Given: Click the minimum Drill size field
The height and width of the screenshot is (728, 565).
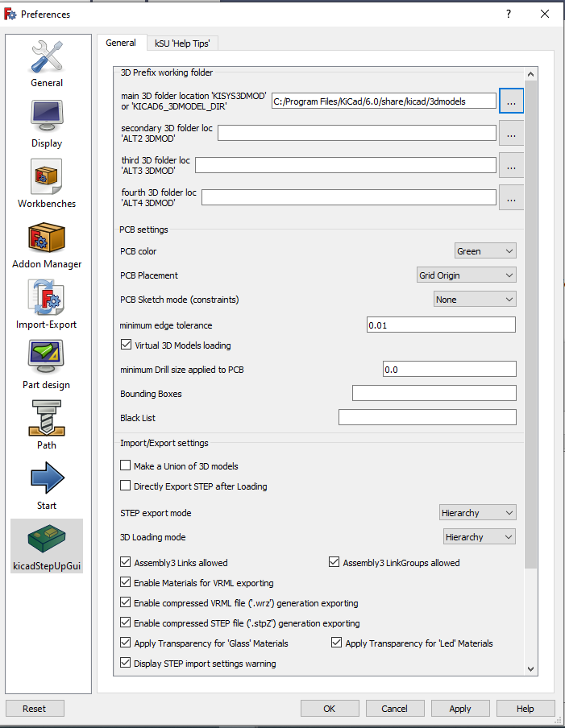Looking at the screenshot, I should (x=449, y=369).
